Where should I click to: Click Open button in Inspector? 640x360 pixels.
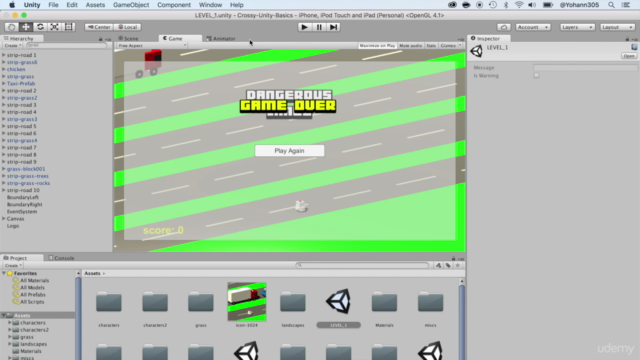629,56
